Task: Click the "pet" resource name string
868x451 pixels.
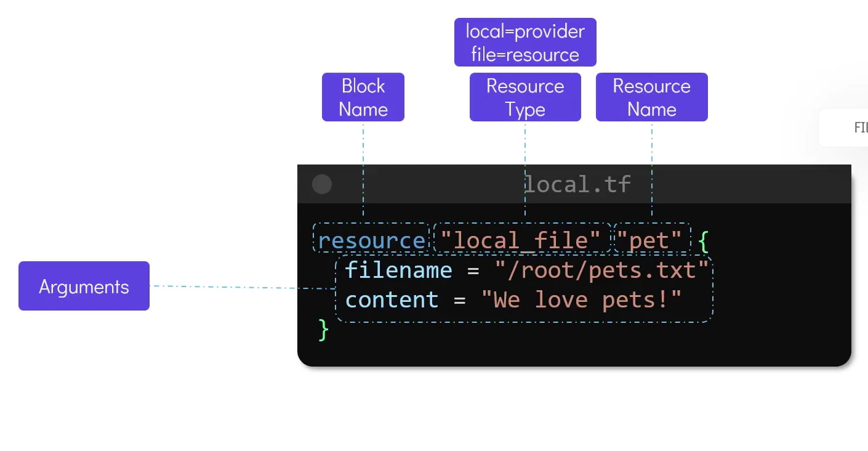Action: [651, 240]
